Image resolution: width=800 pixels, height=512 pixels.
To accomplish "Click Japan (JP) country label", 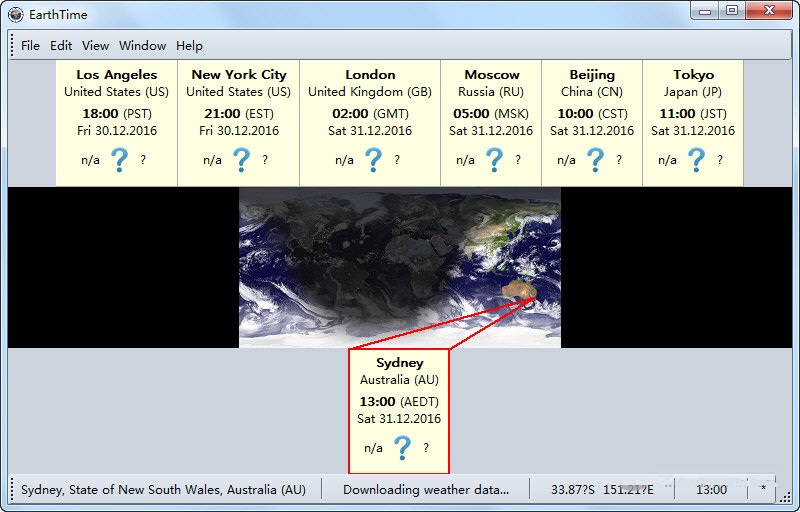I will click(693, 92).
